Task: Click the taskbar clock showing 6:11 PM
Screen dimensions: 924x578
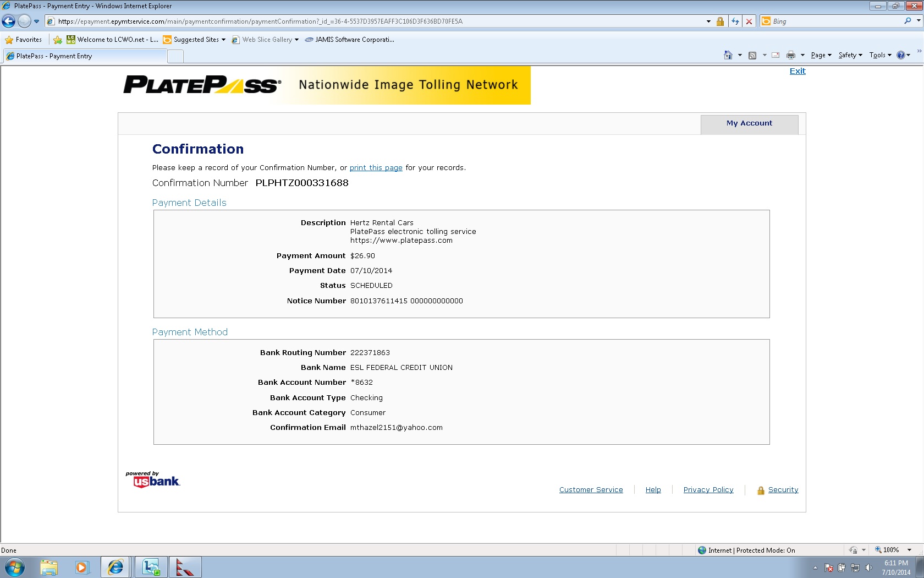Action: pyautogui.click(x=896, y=568)
